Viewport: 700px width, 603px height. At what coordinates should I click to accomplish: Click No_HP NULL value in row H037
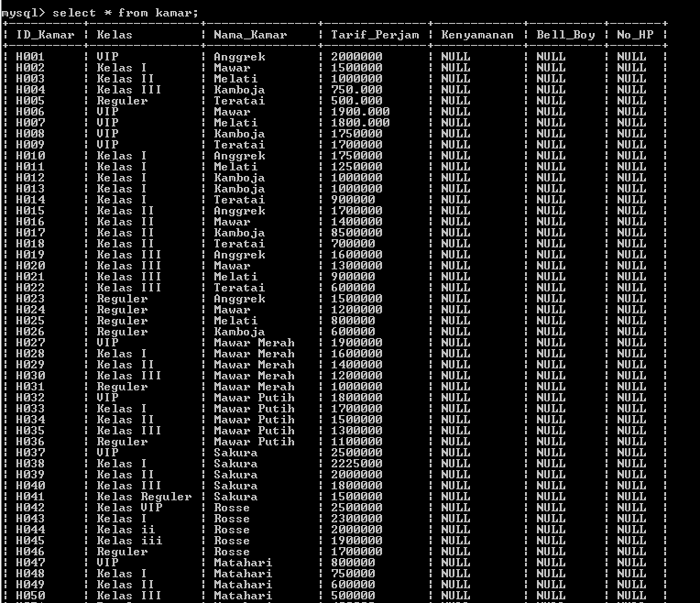[x=631, y=453]
